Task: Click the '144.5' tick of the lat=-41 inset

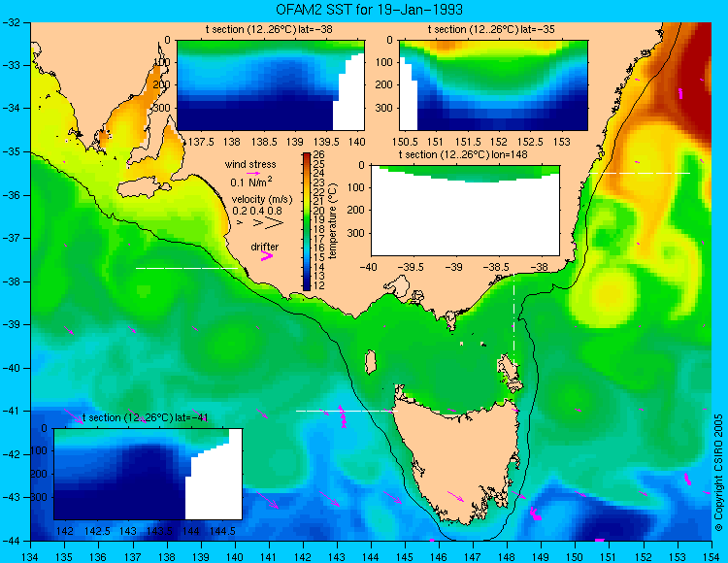Action: (222, 531)
